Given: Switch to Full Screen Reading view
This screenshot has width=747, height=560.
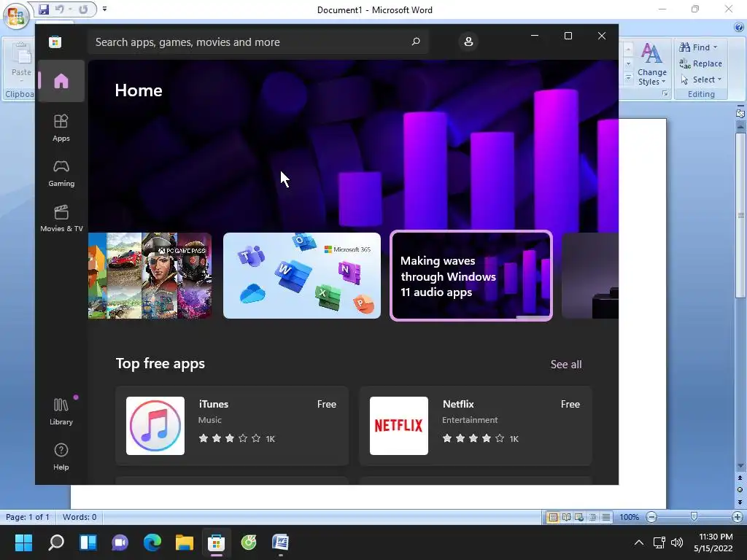Looking at the screenshot, I should [566, 517].
